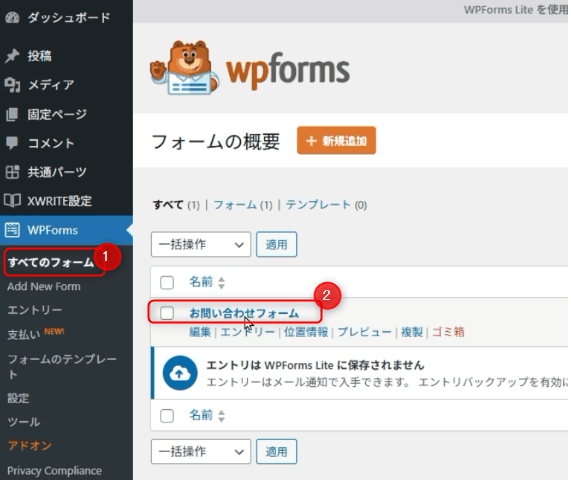Click the pushpin icon beside 投稿

click(12, 56)
